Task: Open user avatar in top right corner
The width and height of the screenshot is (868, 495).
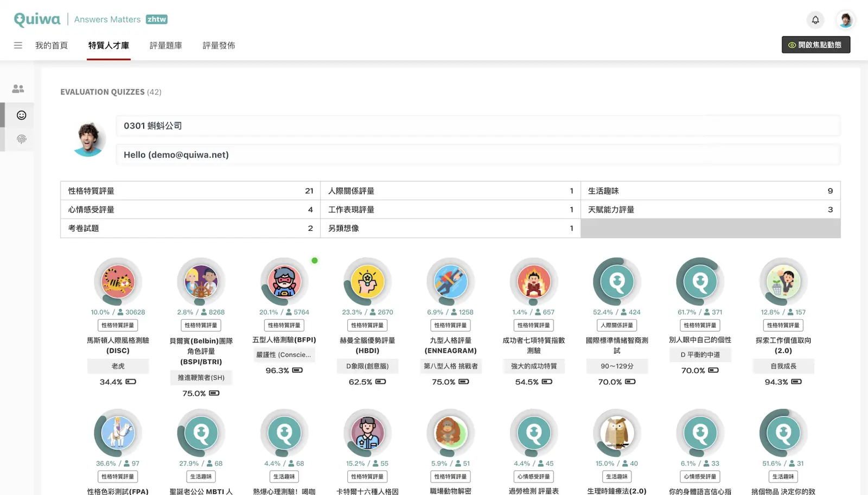Action: click(x=845, y=20)
